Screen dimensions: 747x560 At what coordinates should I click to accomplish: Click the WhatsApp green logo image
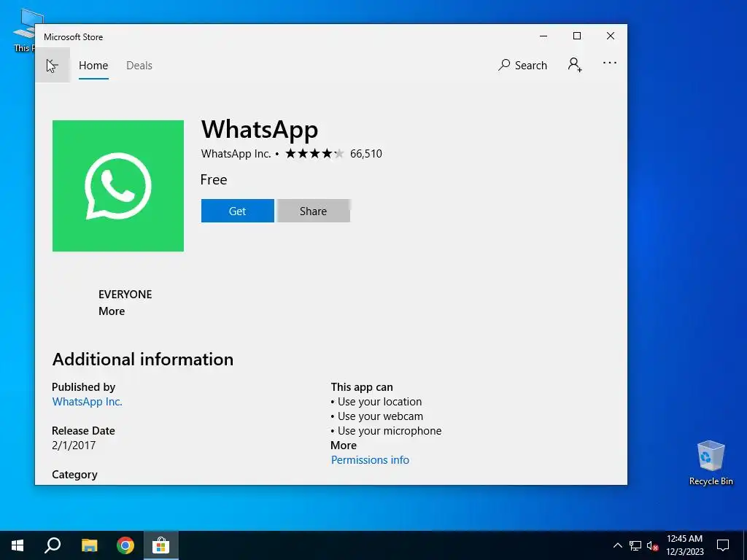pyautogui.click(x=118, y=186)
